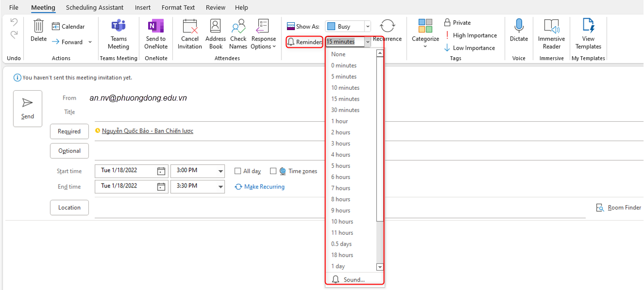Send meeting to OneNote
Viewport: 644px width, 290px height.
[156, 34]
